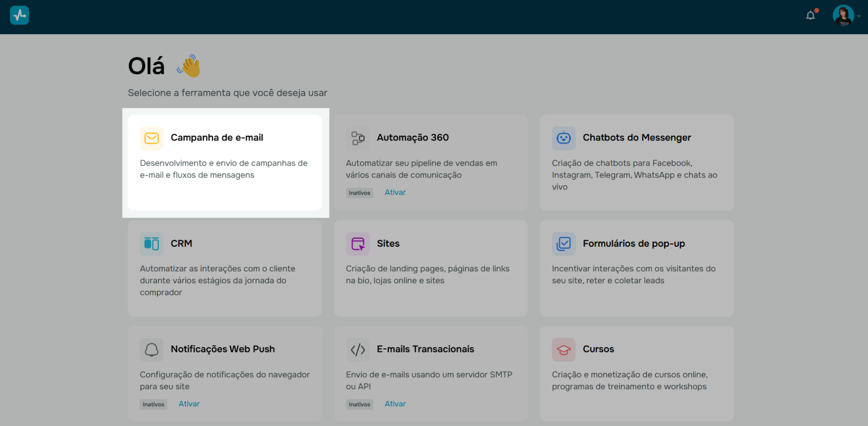Viewport: 868px width, 426px height.
Task: Click the Sites landing page icon
Action: pos(358,243)
